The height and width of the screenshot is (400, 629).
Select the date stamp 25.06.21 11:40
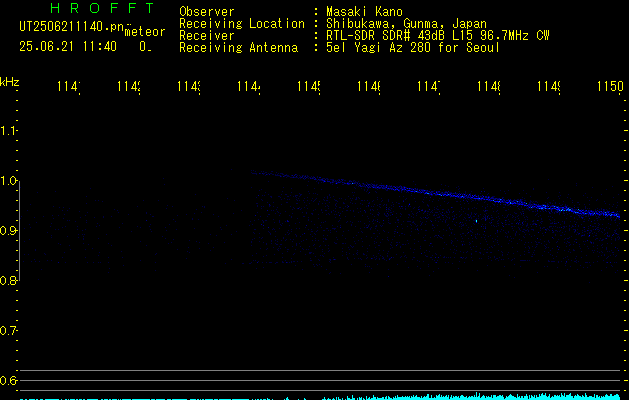pyautogui.click(x=68, y=47)
